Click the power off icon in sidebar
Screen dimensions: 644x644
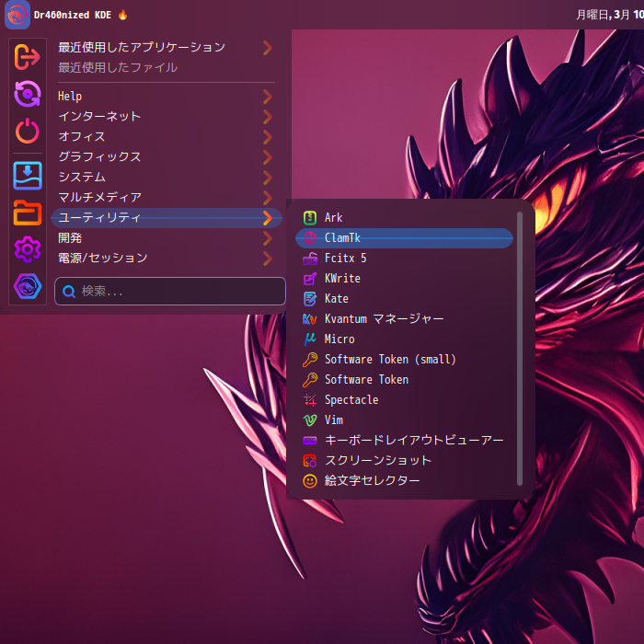click(27, 131)
